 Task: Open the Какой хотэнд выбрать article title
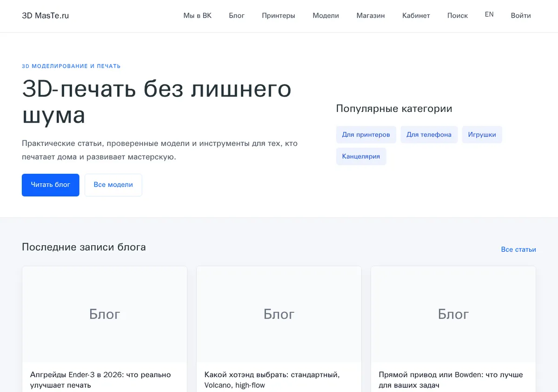pos(272,380)
